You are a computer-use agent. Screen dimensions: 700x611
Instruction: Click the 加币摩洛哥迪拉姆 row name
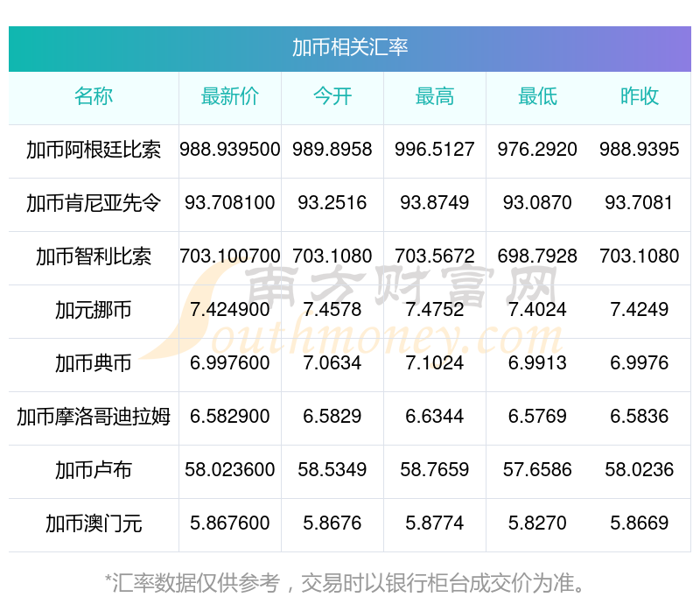(94, 417)
